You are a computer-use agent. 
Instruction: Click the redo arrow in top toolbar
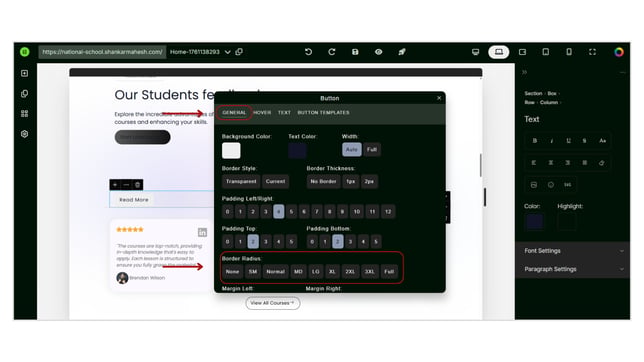tap(332, 52)
